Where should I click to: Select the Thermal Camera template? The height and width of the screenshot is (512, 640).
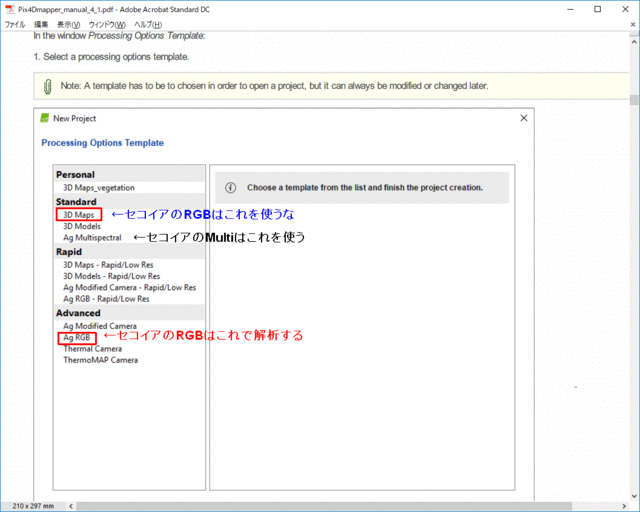click(x=92, y=349)
